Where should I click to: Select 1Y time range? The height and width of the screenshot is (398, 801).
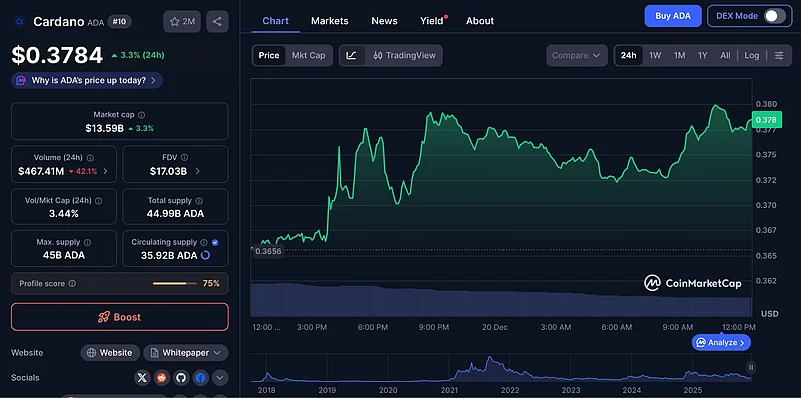tap(703, 55)
